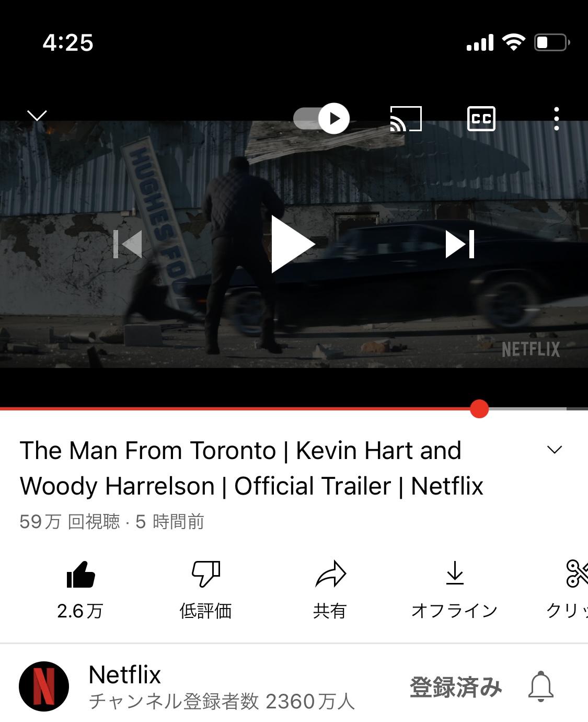Open Netflix channel name link
The image size is (588, 722).
124,674
